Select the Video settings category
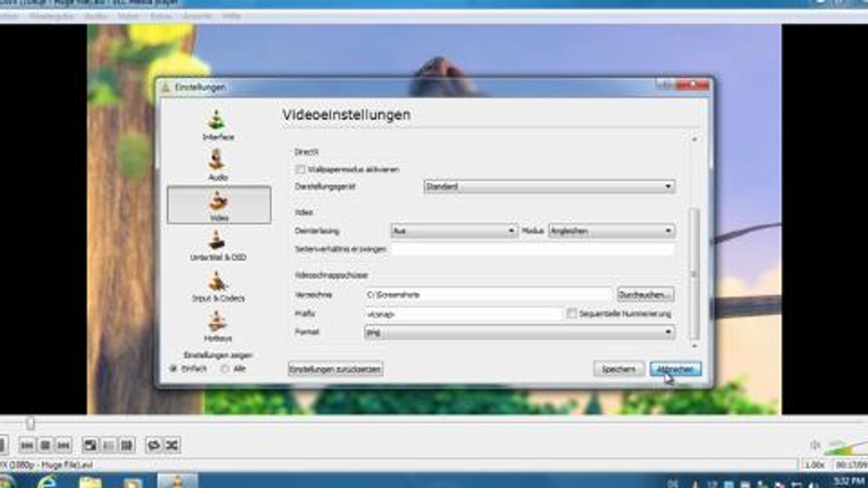This screenshot has width=868, height=488. pos(218,205)
